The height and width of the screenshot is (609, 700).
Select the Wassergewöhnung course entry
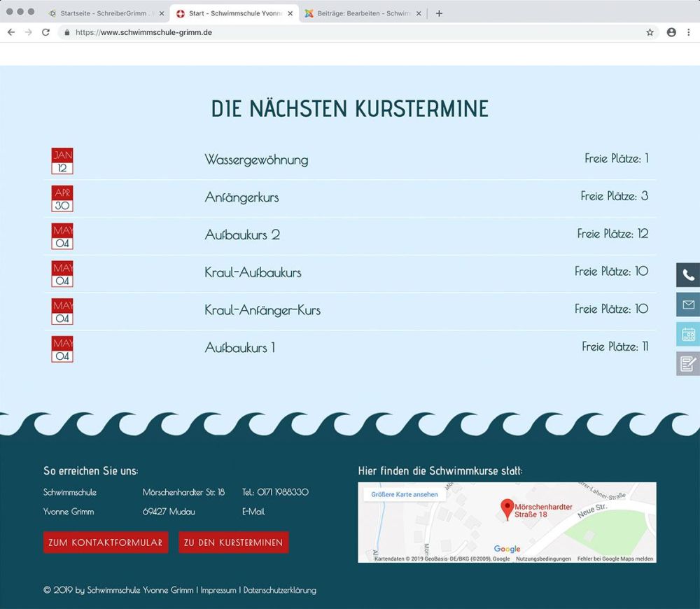[x=255, y=160]
